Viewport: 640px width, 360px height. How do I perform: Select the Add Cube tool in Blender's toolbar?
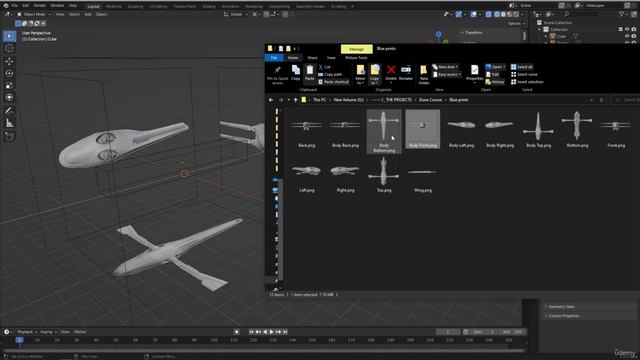coord(9,136)
